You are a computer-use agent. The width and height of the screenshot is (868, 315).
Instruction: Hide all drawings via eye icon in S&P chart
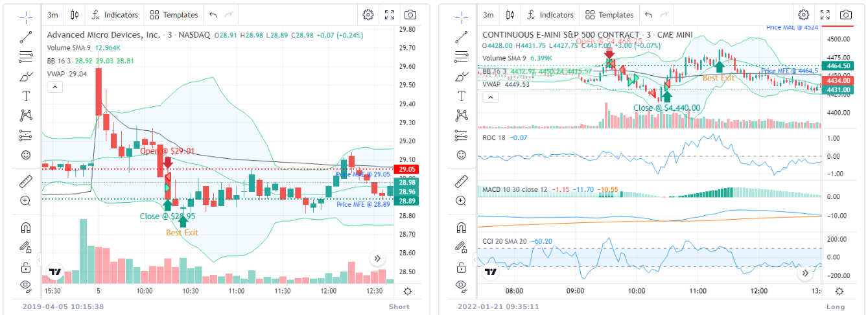tap(462, 285)
